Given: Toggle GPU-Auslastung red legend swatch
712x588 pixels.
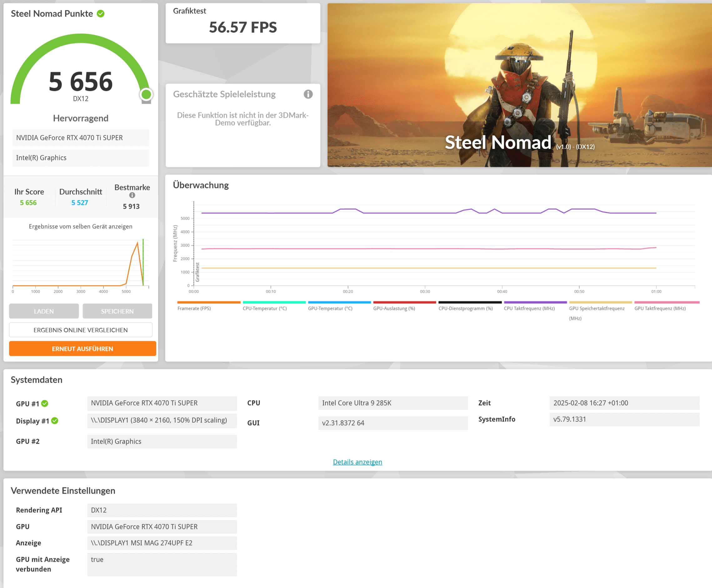Looking at the screenshot, I should click(x=404, y=302).
